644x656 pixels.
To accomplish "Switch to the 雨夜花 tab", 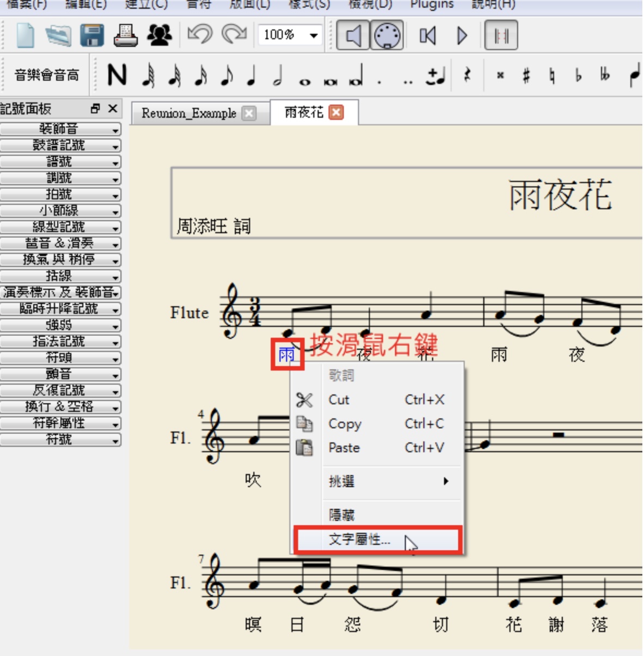I will pyautogui.click(x=304, y=113).
